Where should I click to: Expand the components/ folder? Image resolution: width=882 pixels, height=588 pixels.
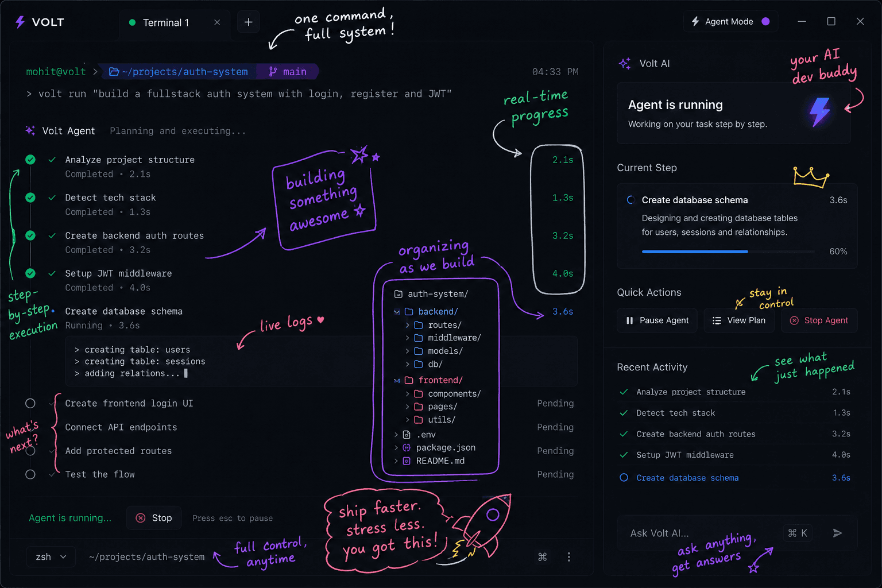[x=408, y=394]
